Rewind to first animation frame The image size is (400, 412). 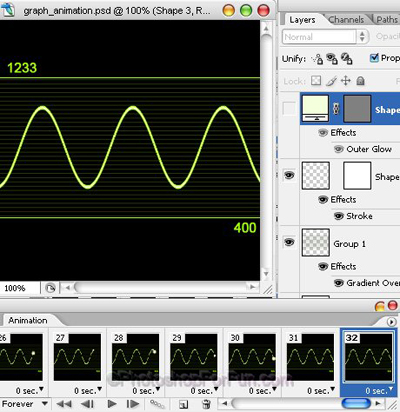(64, 404)
